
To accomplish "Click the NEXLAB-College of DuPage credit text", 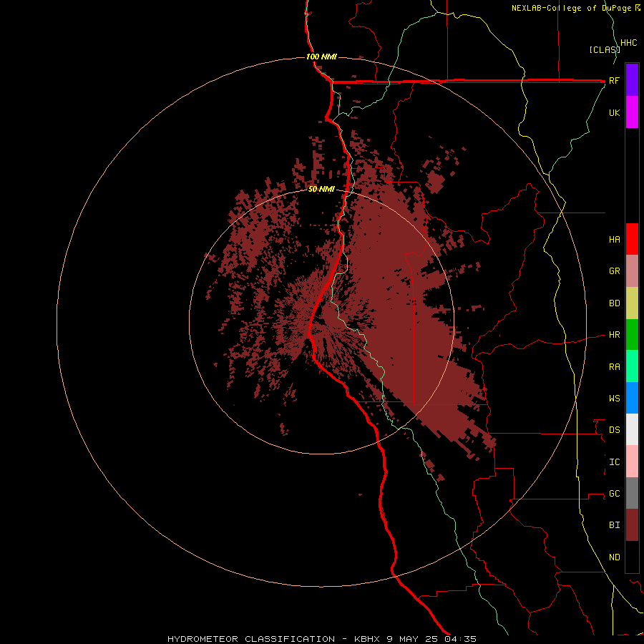I will pyautogui.click(x=572, y=8).
